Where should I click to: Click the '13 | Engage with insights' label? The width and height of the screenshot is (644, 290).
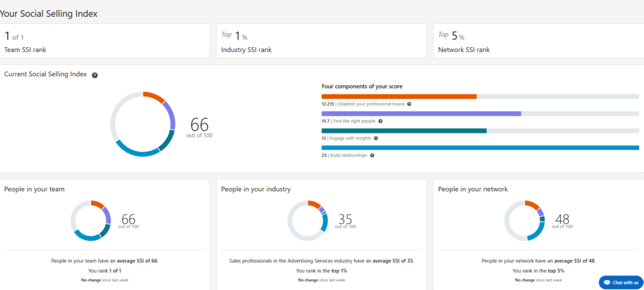tap(347, 138)
